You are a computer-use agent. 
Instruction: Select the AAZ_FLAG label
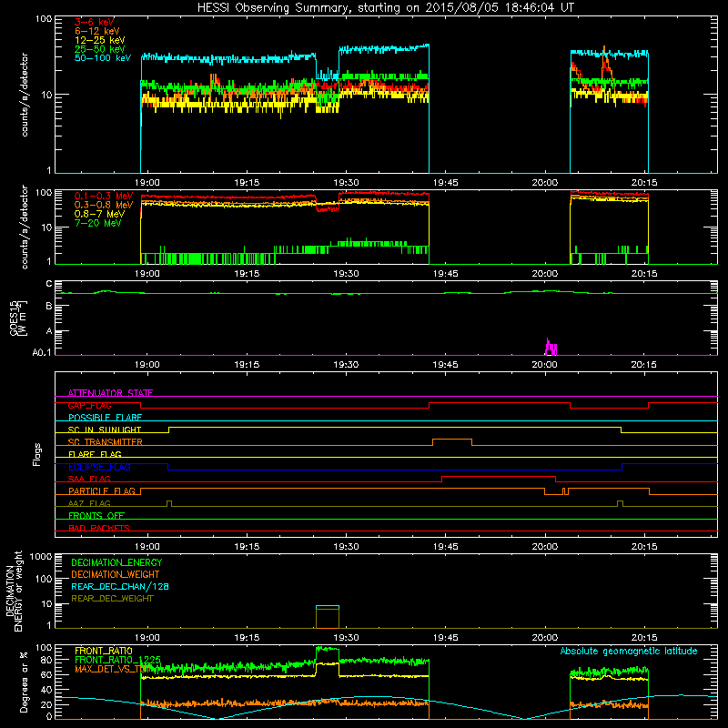[89, 504]
